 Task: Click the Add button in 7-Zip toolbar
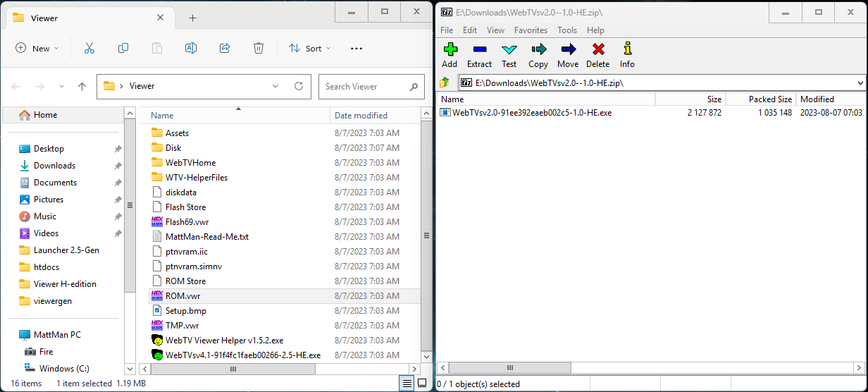(x=449, y=55)
